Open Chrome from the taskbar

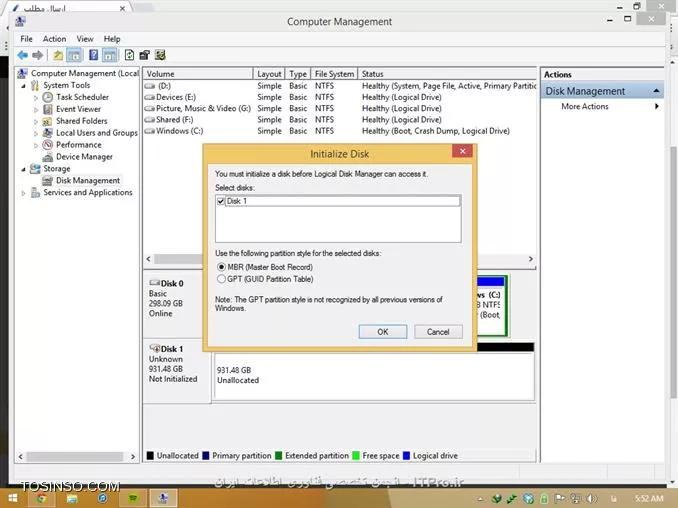42,498
